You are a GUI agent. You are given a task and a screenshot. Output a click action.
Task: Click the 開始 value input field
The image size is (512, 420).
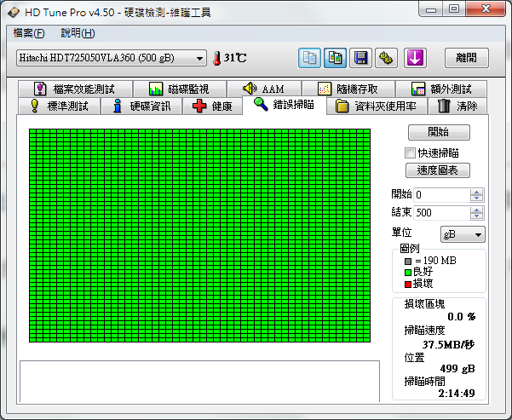coord(441,195)
